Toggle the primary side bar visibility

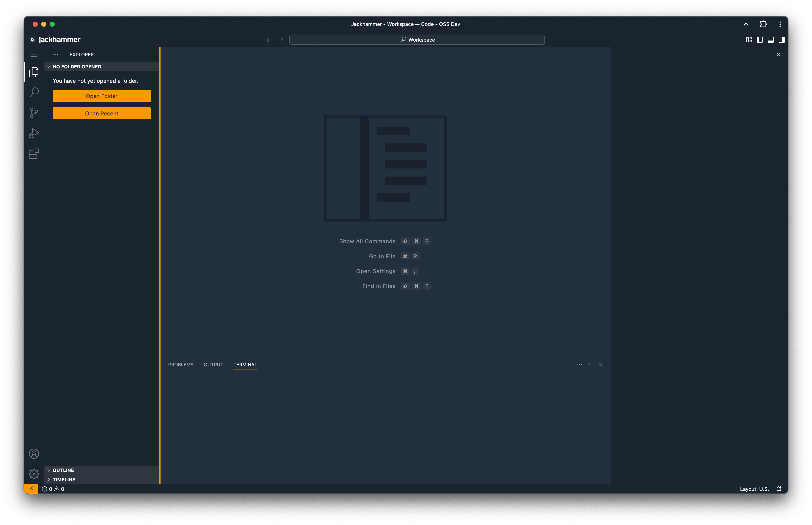pos(760,40)
